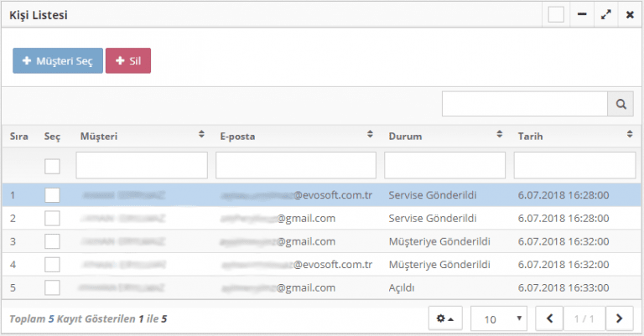Viewport: 644px width, 336px height.
Task: Click the Müşteri filter input field
Action: [x=141, y=165]
